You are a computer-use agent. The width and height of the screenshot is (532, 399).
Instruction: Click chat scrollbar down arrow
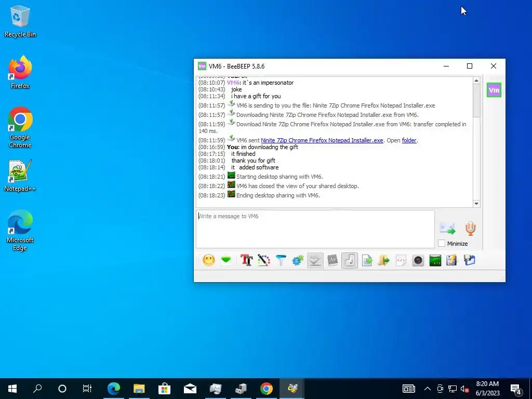[x=476, y=204]
